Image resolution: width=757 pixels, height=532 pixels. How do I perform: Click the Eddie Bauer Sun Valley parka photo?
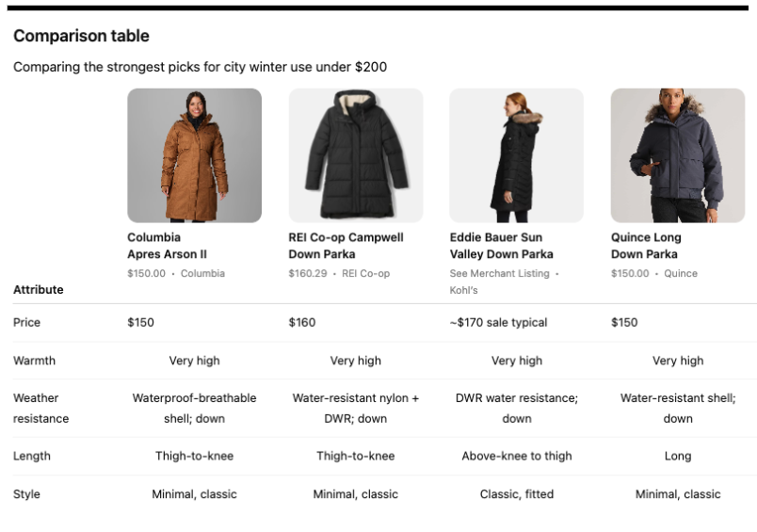pos(516,155)
